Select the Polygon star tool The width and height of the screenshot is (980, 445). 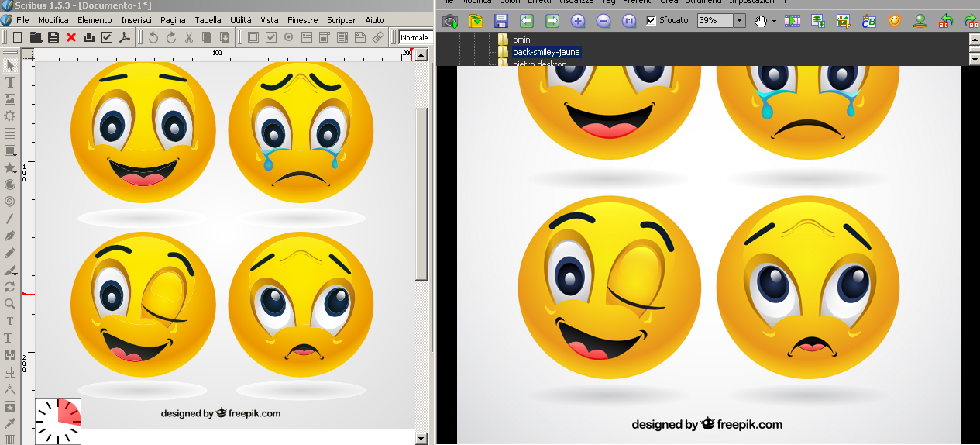(10, 167)
